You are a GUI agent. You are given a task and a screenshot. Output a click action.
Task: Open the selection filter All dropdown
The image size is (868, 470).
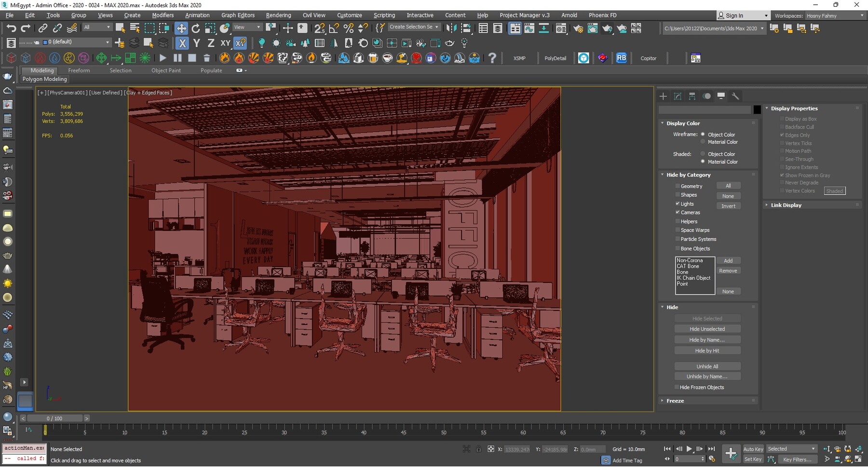(97, 27)
